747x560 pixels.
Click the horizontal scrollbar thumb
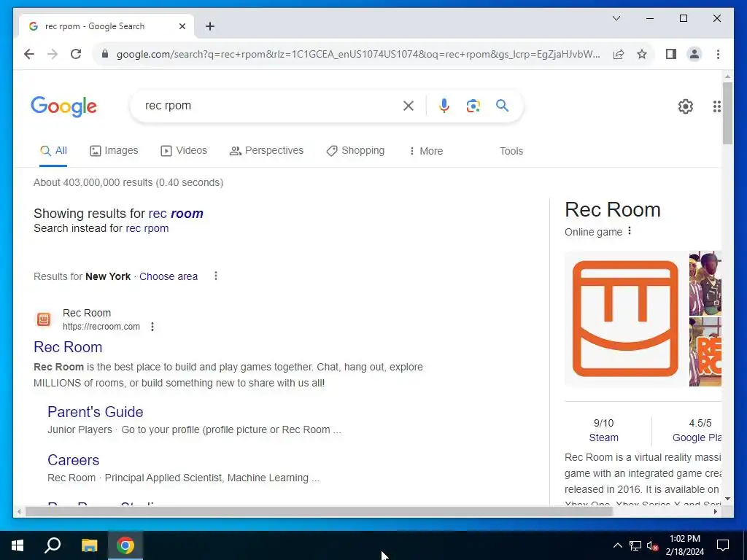coord(319,512)
